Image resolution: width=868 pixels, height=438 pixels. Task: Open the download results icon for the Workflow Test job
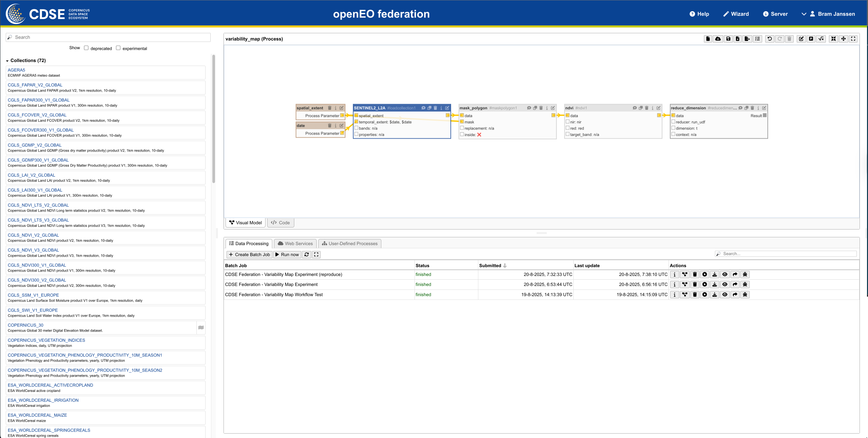715,295
